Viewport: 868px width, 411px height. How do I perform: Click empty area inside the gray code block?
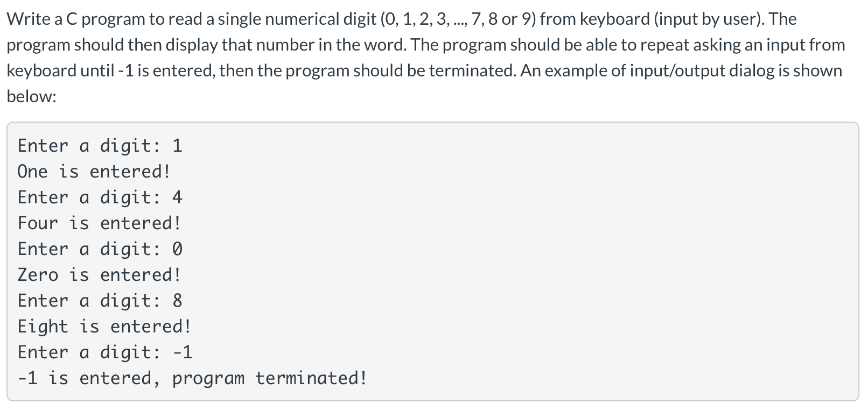coord(592,258)
